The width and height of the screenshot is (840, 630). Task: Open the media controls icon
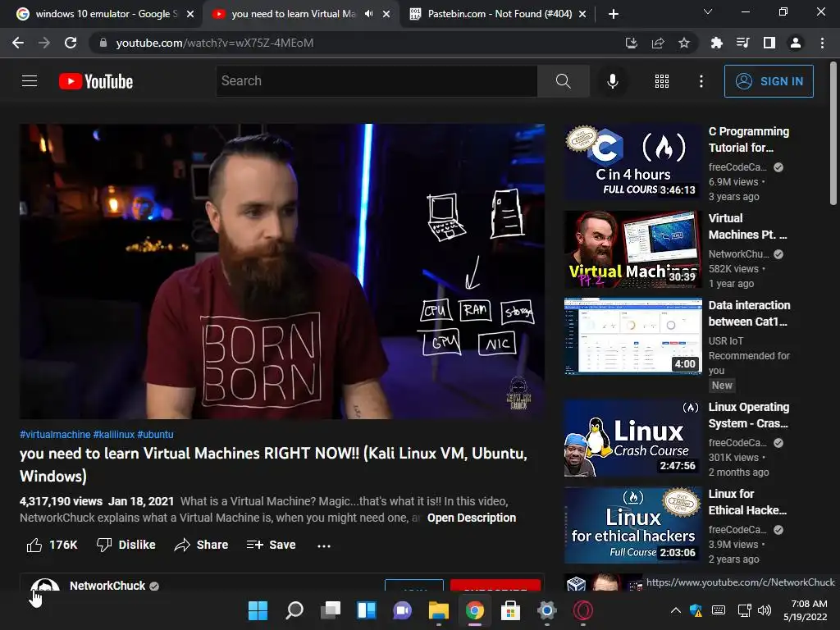[x=742, y=43]
